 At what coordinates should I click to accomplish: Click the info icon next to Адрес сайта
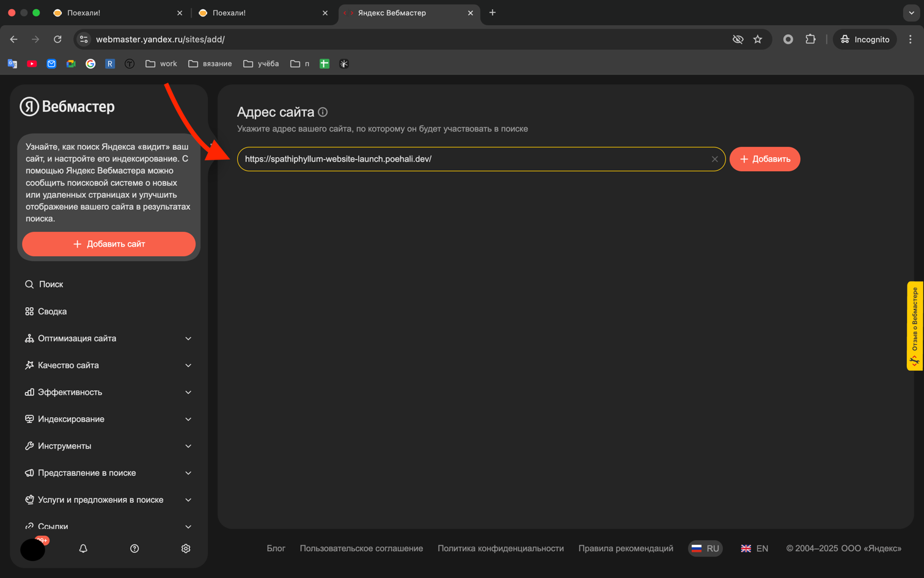tap(323, 112)
